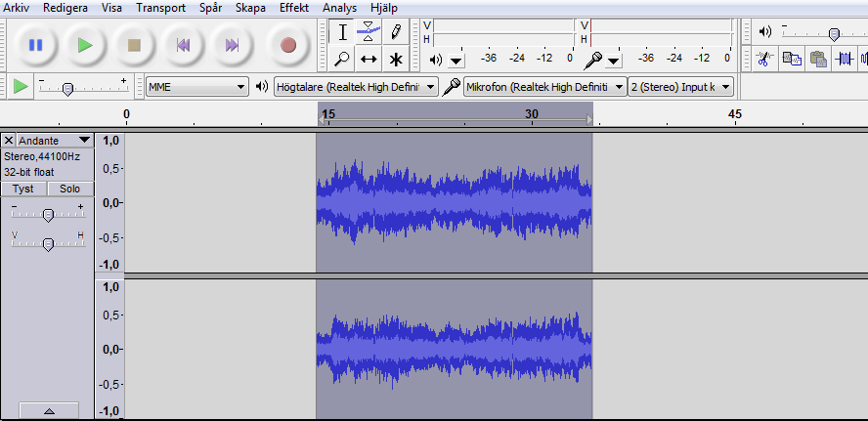Close the Andante track with X
This screenshot has height=421, width=868.
tap(9, 141)
